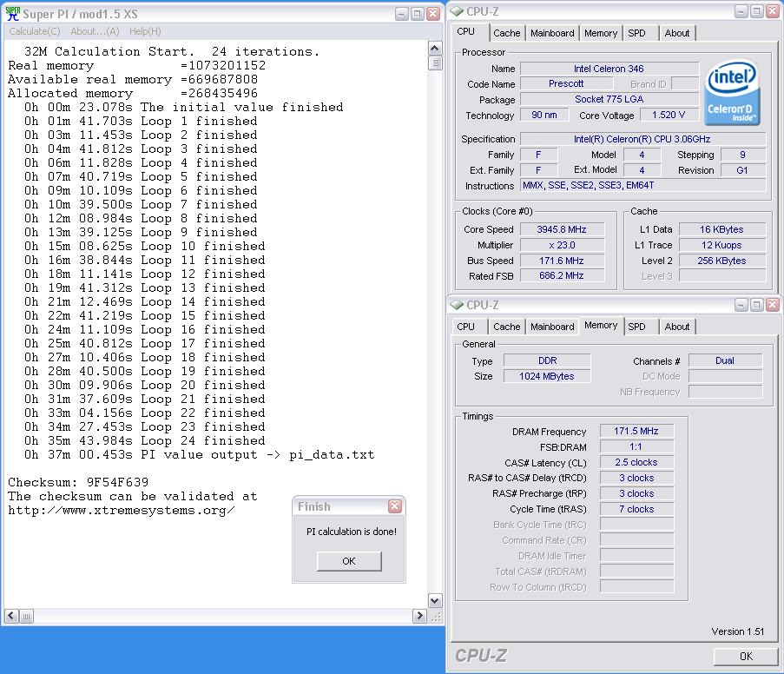The image size is (784, 674).
Task: Switch to Mainboard tab in upper CPU-Z
Action: coord(552,33)
